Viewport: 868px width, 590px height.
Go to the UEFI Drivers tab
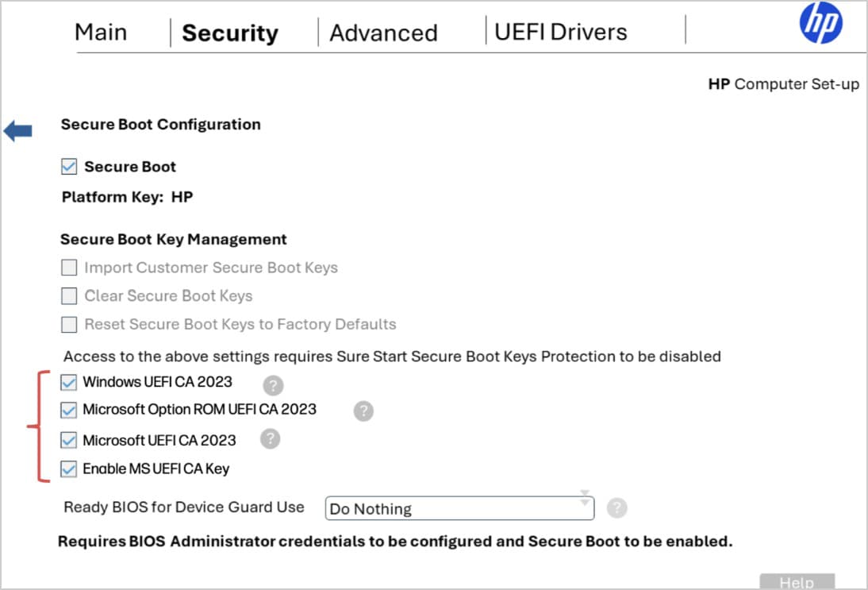(561, 32)
